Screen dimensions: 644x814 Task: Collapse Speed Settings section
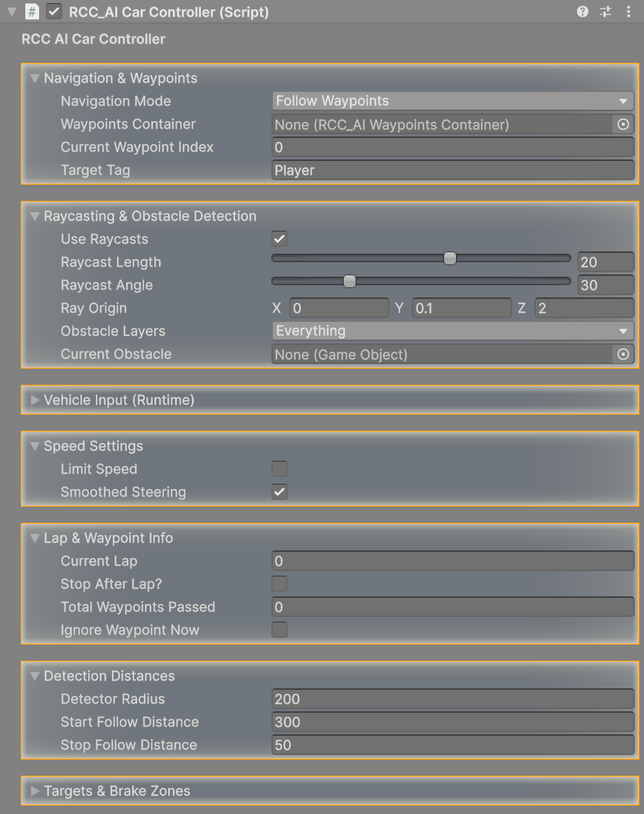[34, 446]
